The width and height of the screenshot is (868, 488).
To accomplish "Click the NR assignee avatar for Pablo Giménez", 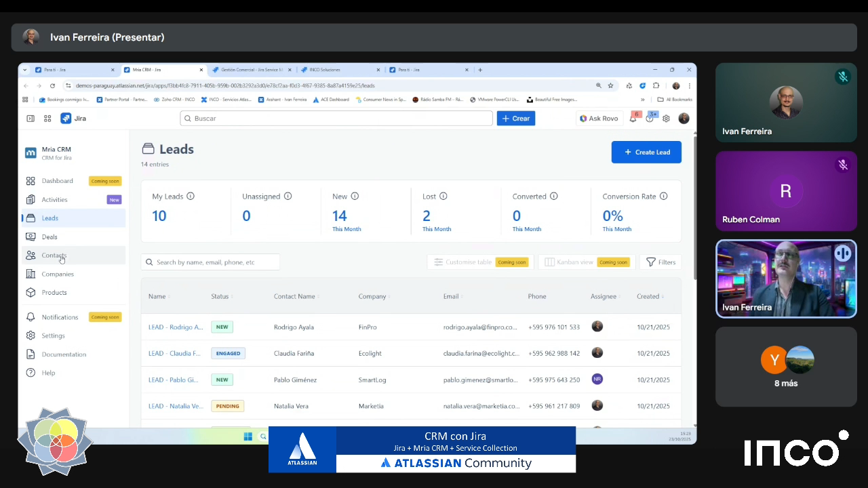I will point(597,380).
